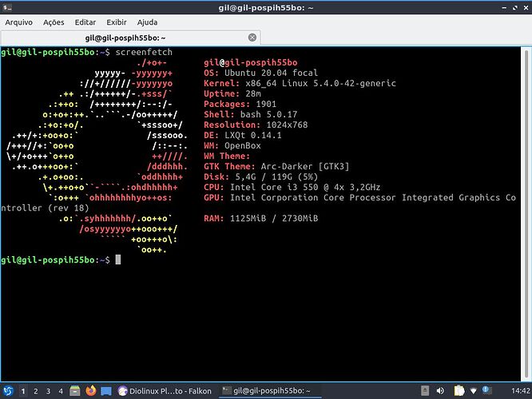The image size is (532, 399).
Task: Open the network tray icon
Action: (x=474, y=391)
